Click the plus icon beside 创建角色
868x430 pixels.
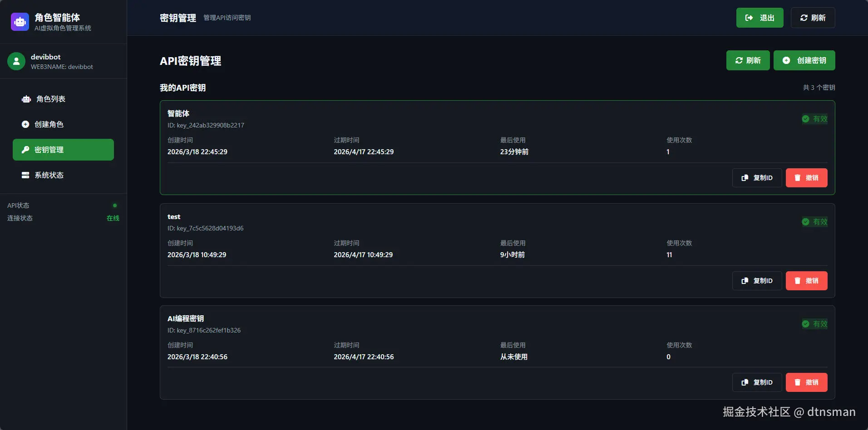(x=25, y=124)
